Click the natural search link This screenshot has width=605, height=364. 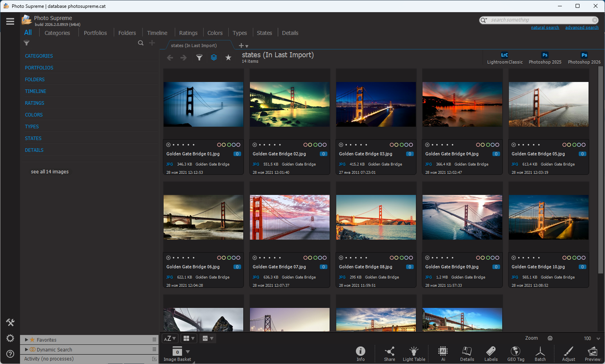[545, 27]
